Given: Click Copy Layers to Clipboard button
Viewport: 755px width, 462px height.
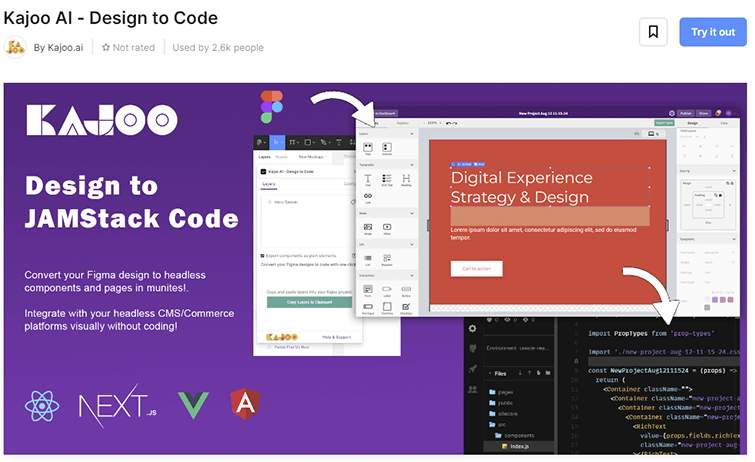Looking at the screenshot, I should click(x=310, y=302).
